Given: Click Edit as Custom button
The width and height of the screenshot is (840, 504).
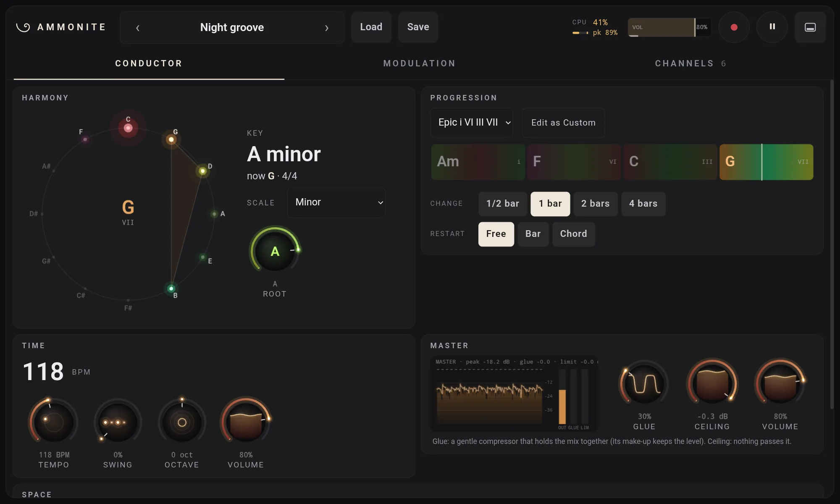Looking at the screenshot, I should click(x=563, y=123).
